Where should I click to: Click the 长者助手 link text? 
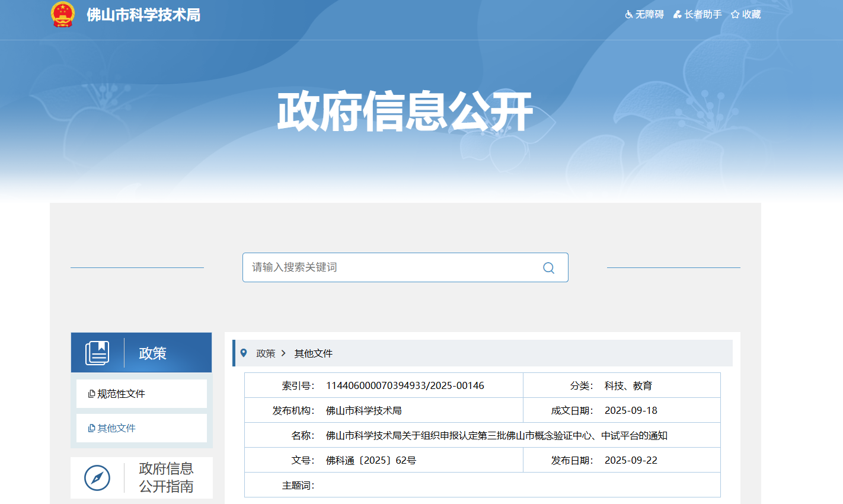(703, 15)
